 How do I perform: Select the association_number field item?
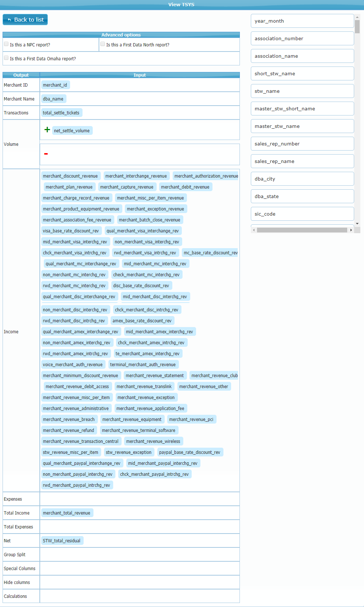coord(302,39)
